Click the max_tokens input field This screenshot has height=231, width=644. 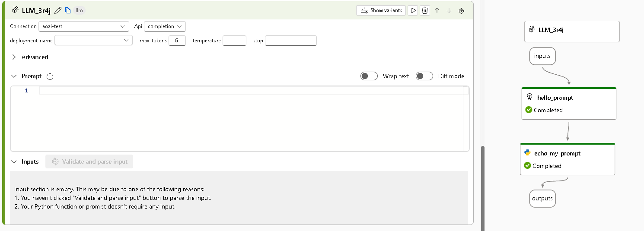pyautogui.click(x=177, y=41)
